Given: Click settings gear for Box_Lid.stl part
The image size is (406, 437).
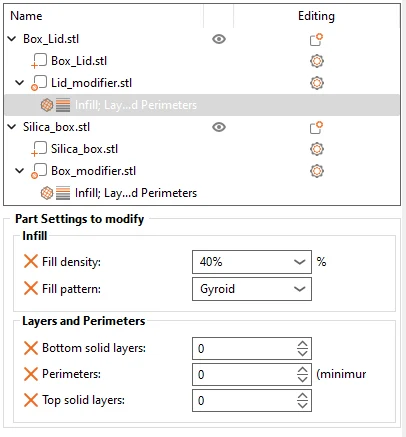Looking at the screenshot, I should (317, 61).
